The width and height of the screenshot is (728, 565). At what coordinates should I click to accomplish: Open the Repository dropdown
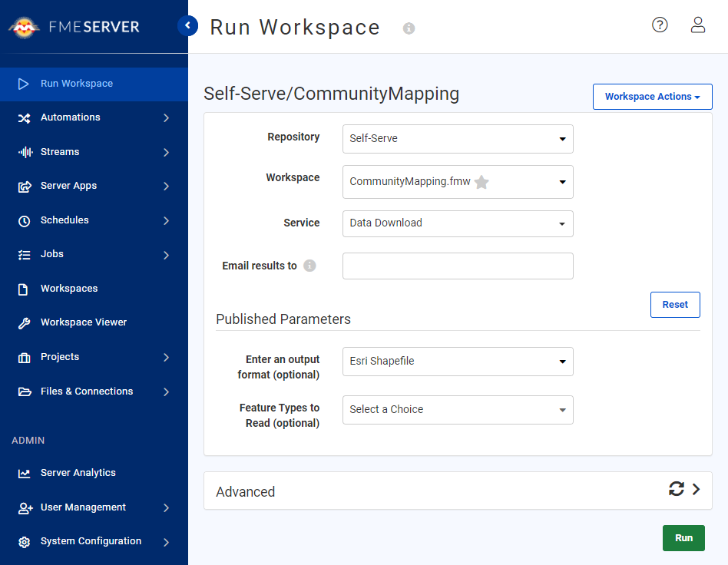(x=458, y=139)
